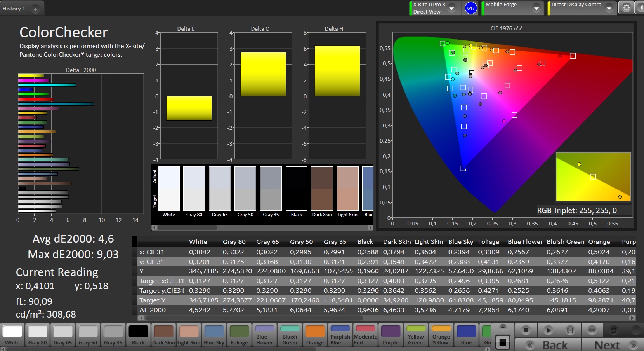Click the cd/m²: 308,68 luminance reading
This screenshot has height=351, width=644.
pos(46,314)
